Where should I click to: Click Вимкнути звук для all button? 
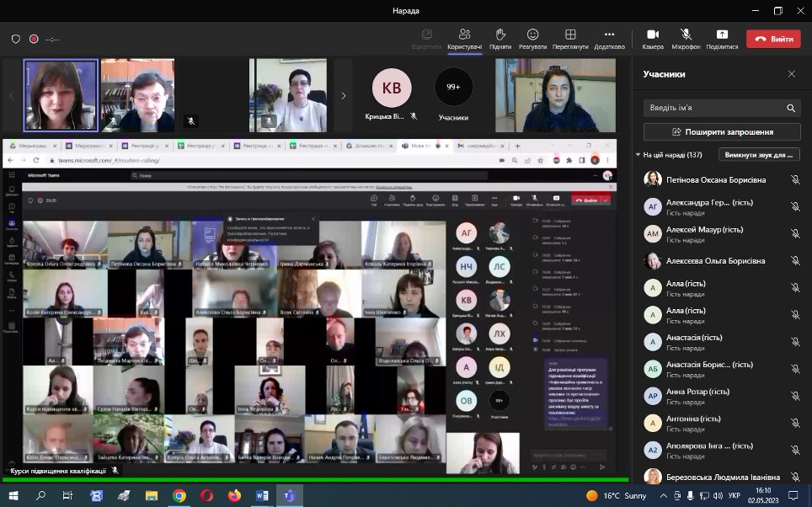coord(758,155)
